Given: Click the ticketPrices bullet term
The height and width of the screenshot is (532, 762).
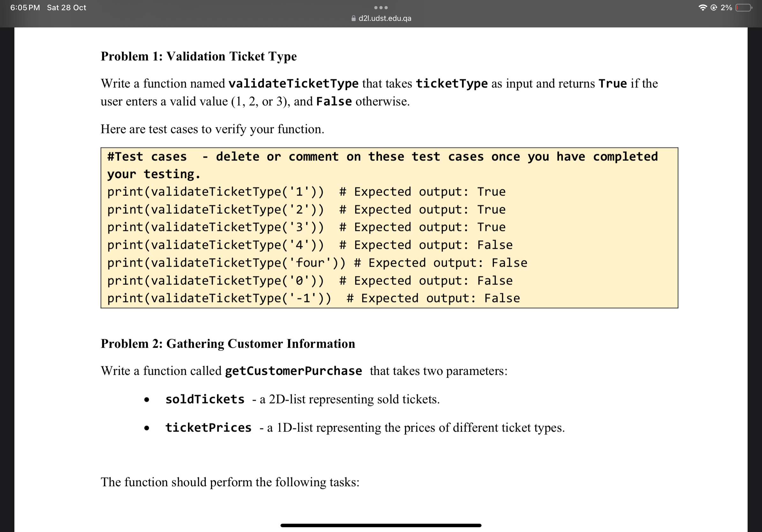Looking at the screenshot, I should coord(208,428).
